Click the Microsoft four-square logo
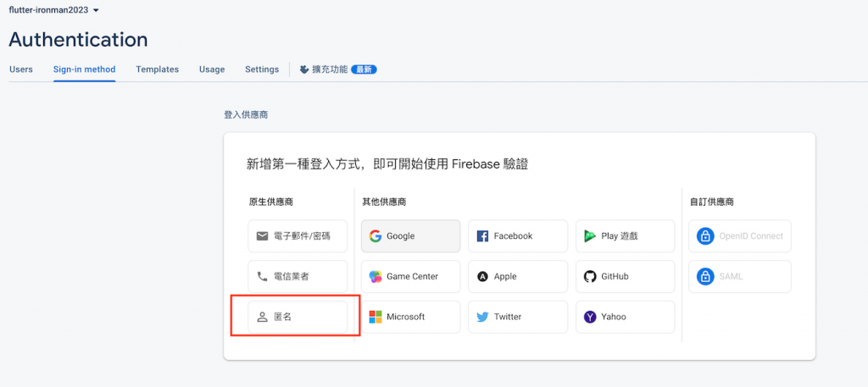Viewport: 868px width, 387px height. [x=376, y=317]
